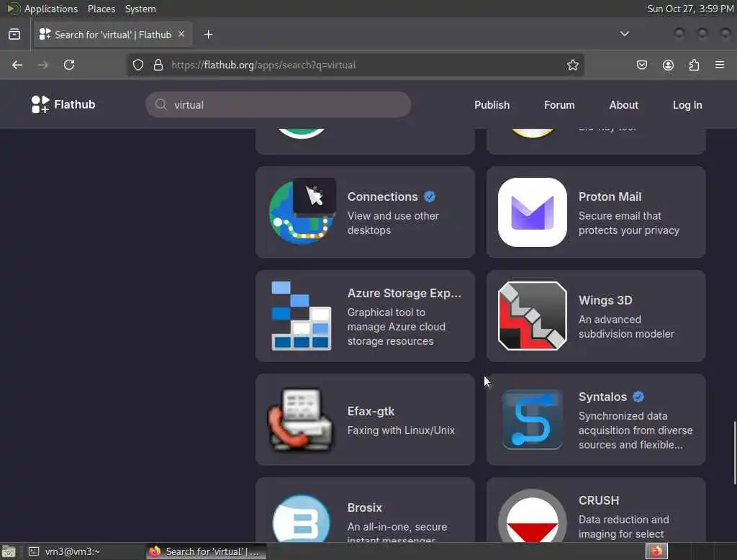Open a new tab with plus icon
The height and width of the screenshot is (560, 737).
coord(208,35)
